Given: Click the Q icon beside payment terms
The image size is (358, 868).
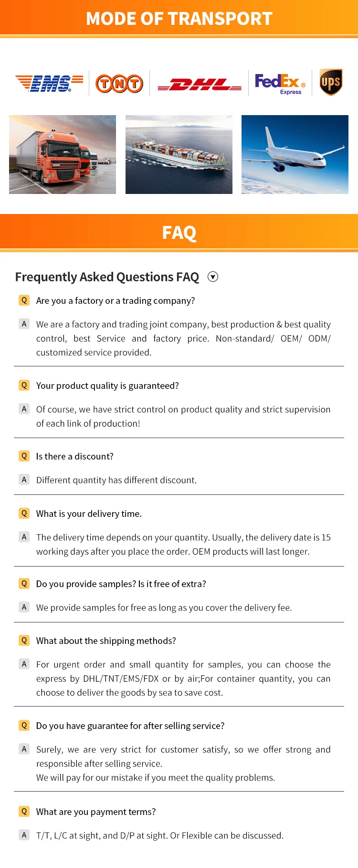Looking at the screenshot, I should click(x=24, y=811).
